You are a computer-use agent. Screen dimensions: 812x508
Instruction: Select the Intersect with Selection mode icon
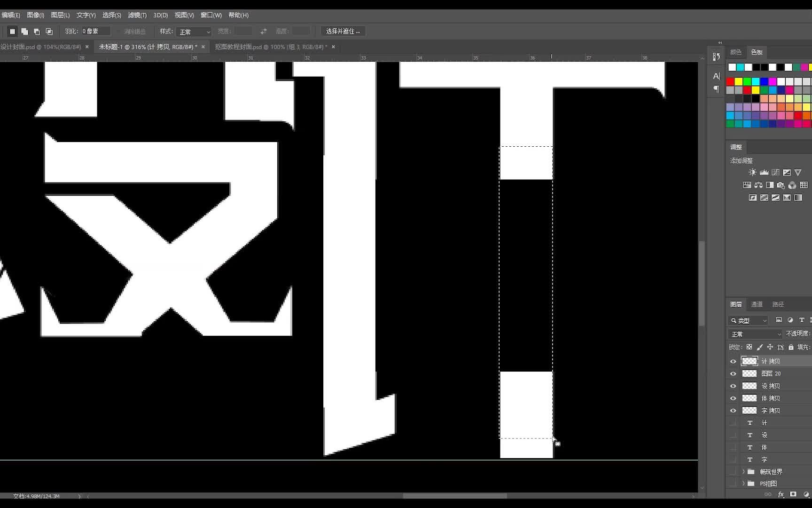tap(49, 32)
